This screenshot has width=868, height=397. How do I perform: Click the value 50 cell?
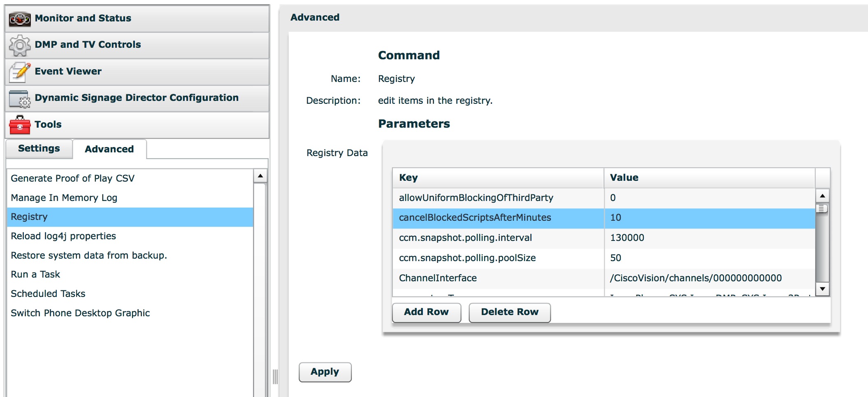[x=710, y=259]
